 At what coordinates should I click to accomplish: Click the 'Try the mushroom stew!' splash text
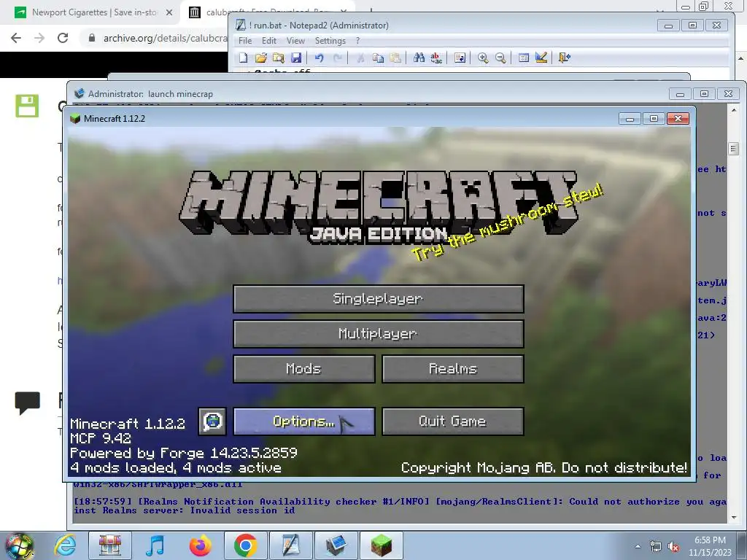(508, 222)
